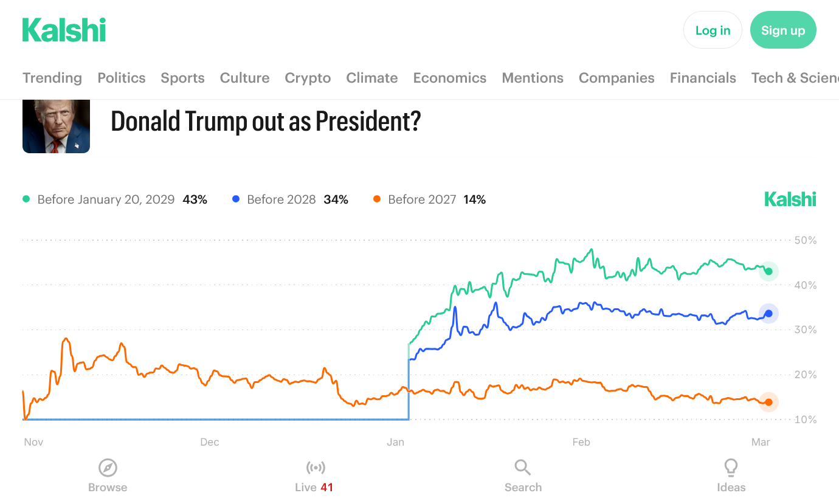The image size is (839, 504).
Task: Open the Ideas lightbulb icon
Action: [731, 468]
